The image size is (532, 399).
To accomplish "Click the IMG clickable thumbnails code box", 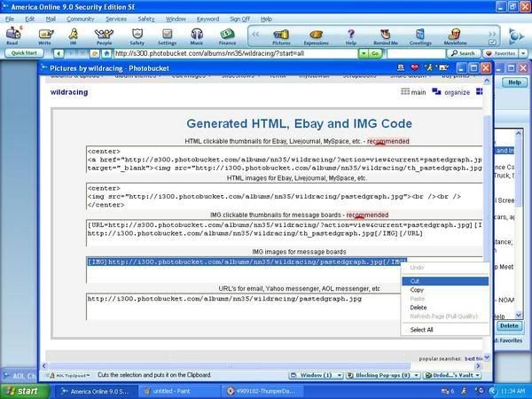I will (285, 233).
